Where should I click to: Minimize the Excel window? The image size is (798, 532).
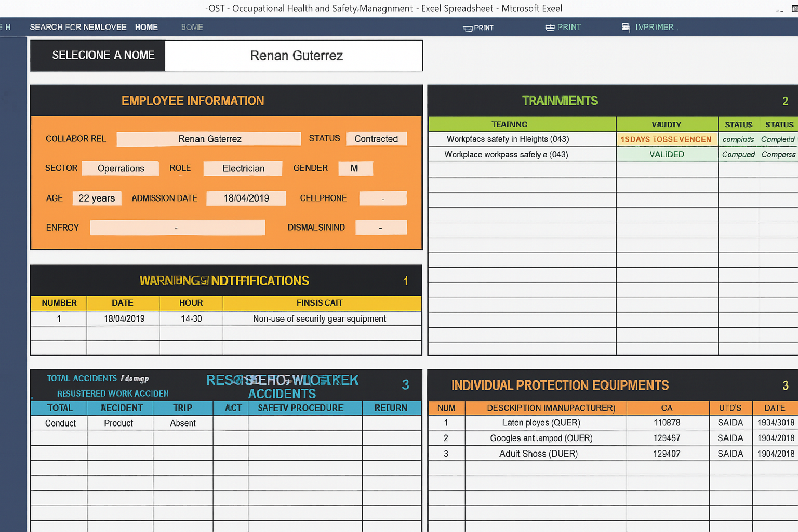779,9
